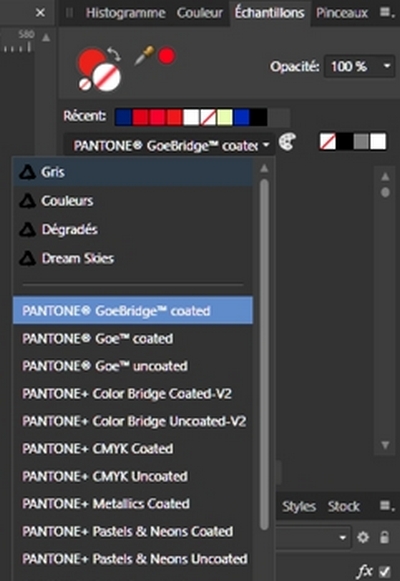Open the Pinceaux tab
Screen dimensions: 400x581
point(342,13)
